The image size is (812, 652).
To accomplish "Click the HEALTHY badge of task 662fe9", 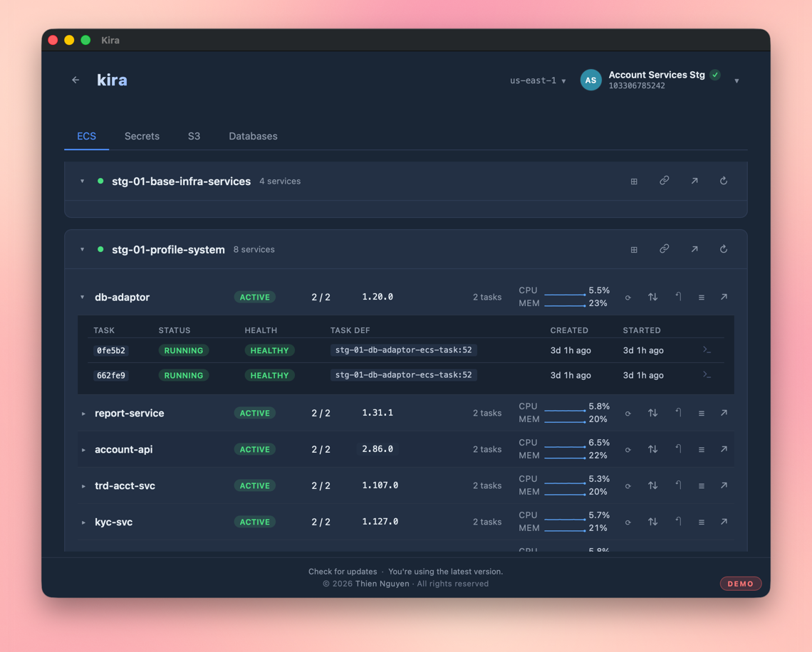I will (x=269, y=374).
